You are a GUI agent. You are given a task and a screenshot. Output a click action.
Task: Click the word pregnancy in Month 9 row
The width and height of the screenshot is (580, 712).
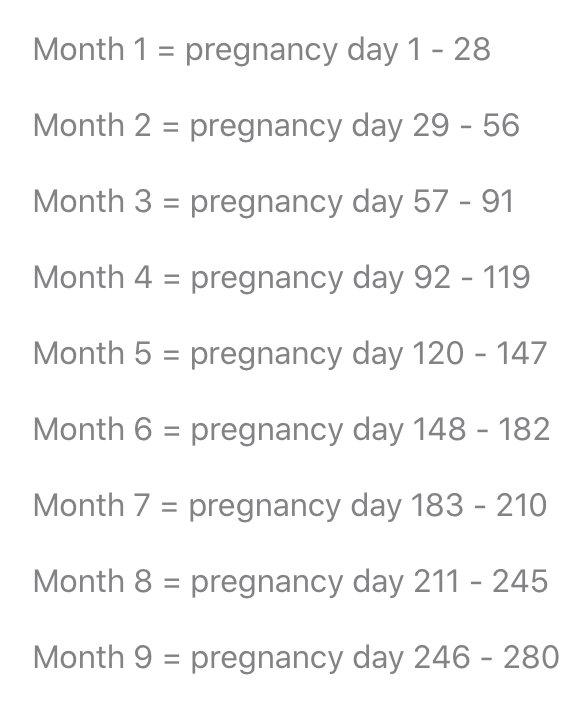266,660
